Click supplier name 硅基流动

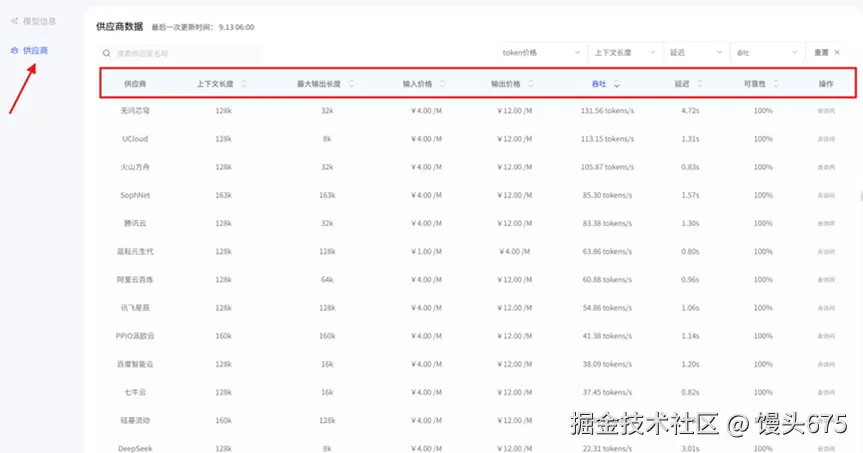coord(135,421)
